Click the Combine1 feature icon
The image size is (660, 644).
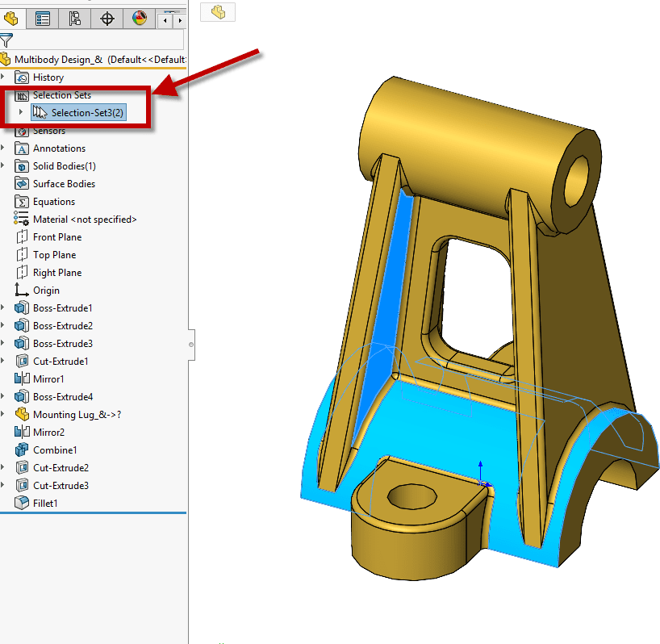click(22, 450)
